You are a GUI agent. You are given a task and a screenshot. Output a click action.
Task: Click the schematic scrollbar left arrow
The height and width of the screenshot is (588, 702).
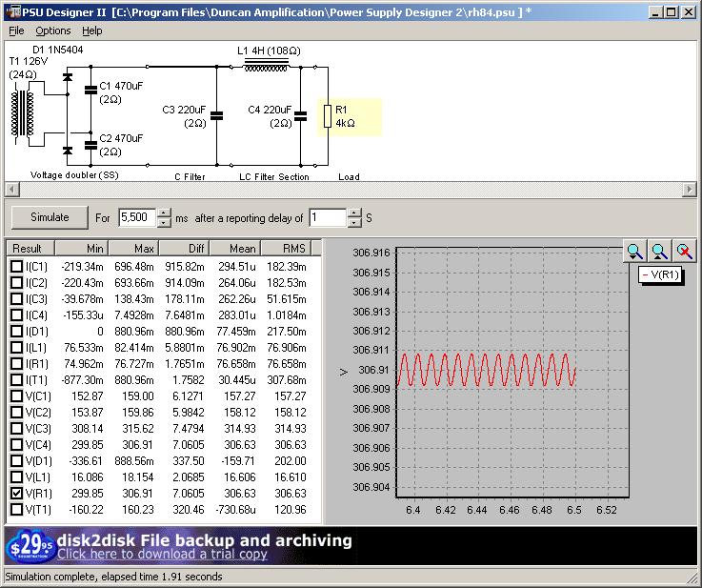click(x=12, y=190)
